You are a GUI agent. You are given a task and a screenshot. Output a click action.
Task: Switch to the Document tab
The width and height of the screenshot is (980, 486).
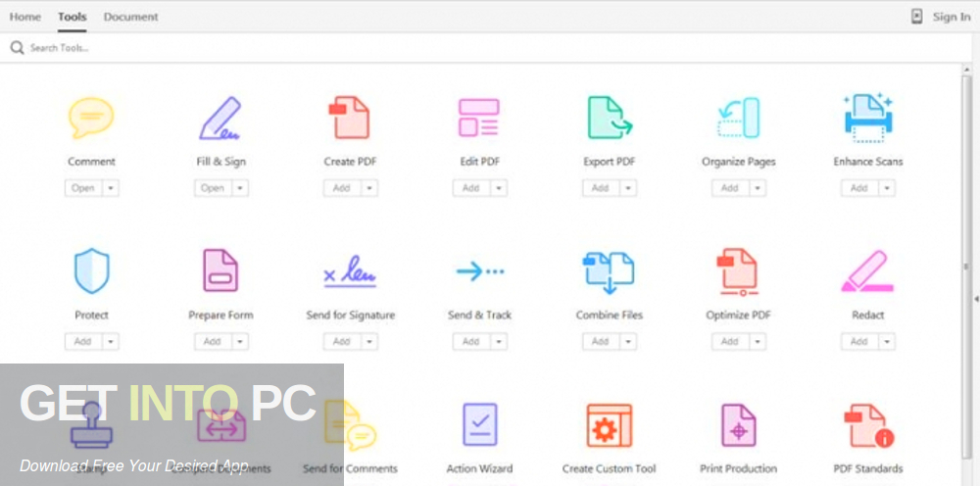(x=130, y=17)
